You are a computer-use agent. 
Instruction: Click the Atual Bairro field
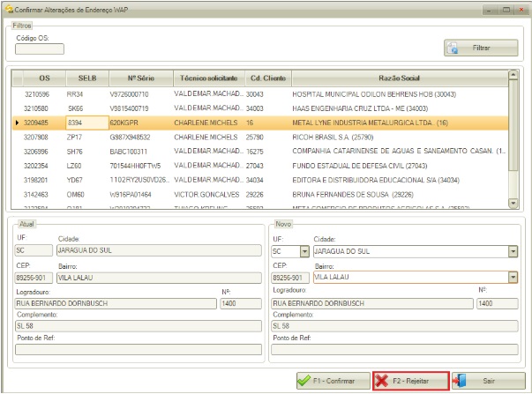tap(159, 278)
